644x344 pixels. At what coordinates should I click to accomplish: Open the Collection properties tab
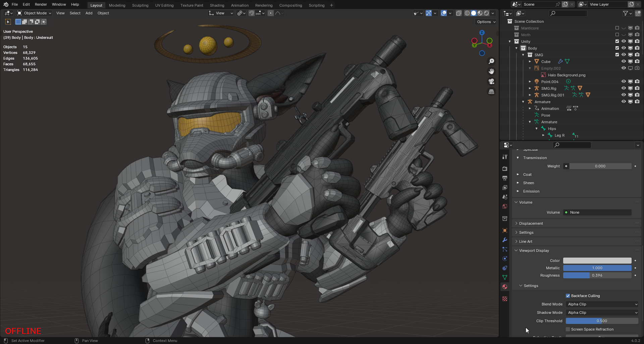tap(505, 218)
